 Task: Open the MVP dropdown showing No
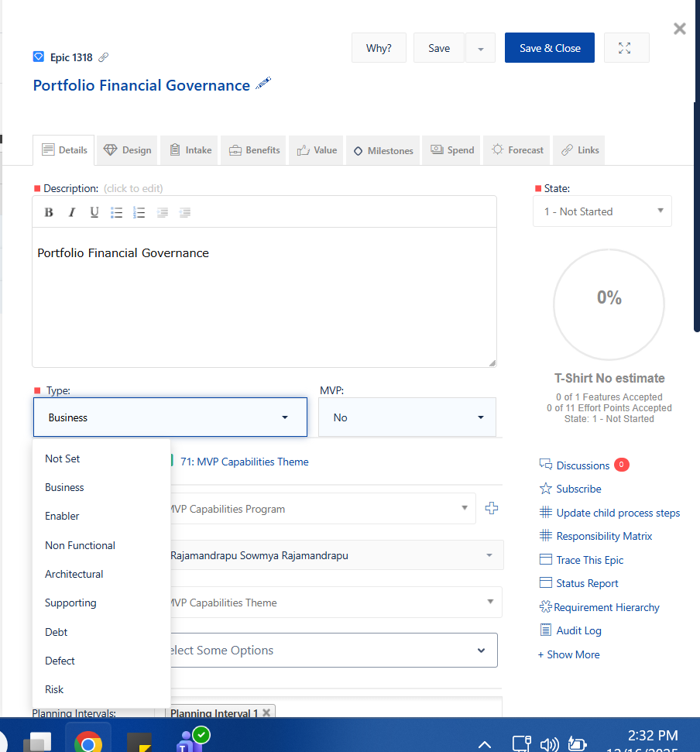pos(407,417)
